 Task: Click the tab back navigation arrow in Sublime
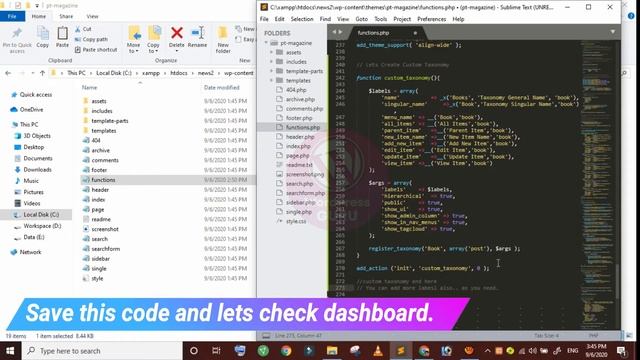coord(334,32)
